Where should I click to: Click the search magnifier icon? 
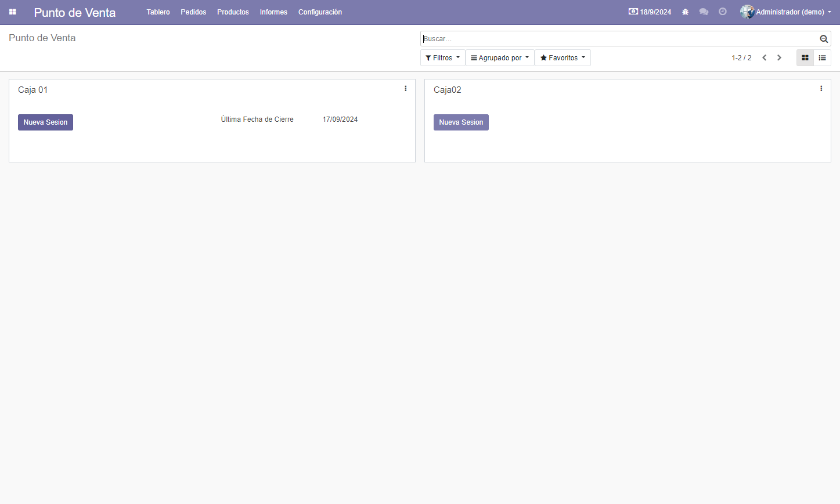(x=824, y=39)
